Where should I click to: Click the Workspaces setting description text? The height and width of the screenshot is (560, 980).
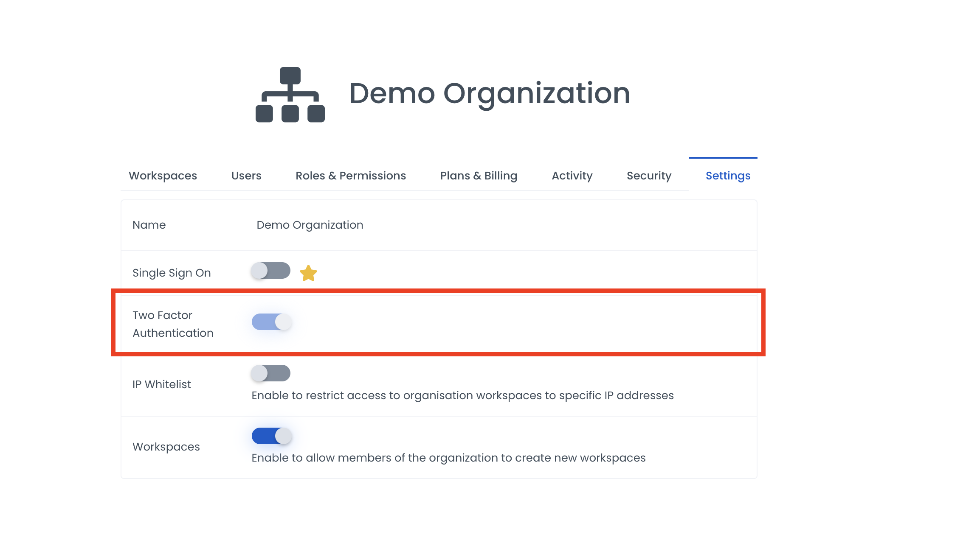click(x=448, y=458)
